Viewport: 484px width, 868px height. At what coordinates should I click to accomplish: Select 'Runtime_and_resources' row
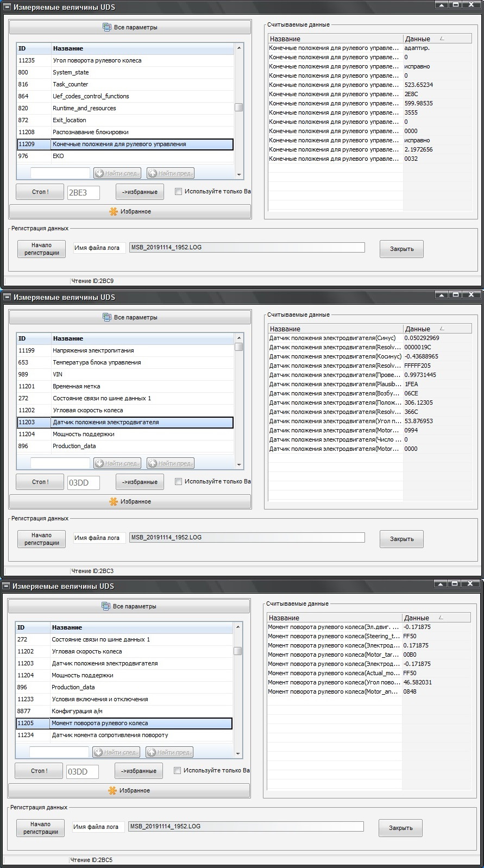point(125,108)
